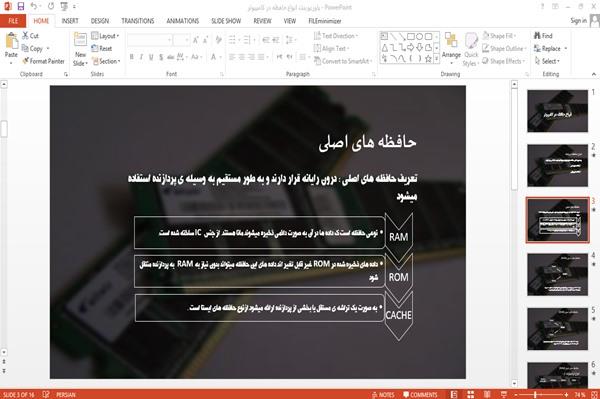Click Increase Font Size button

click(196, 40)
